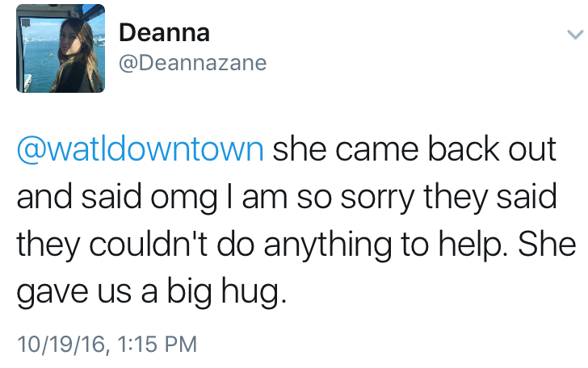The width and height of the screenshot is (588, 368).
Task: Click the tweet timestamp 10/19/16, 1:15 PM
Action: (107, 343)
